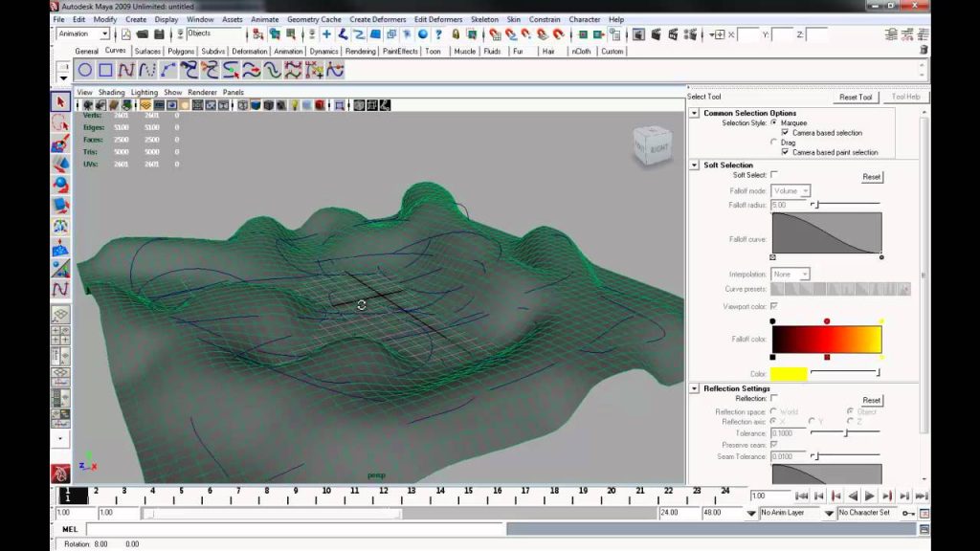The height and width of the screenshot is (551, 980).
Task: Go to start of playback range
Action: 801,496
